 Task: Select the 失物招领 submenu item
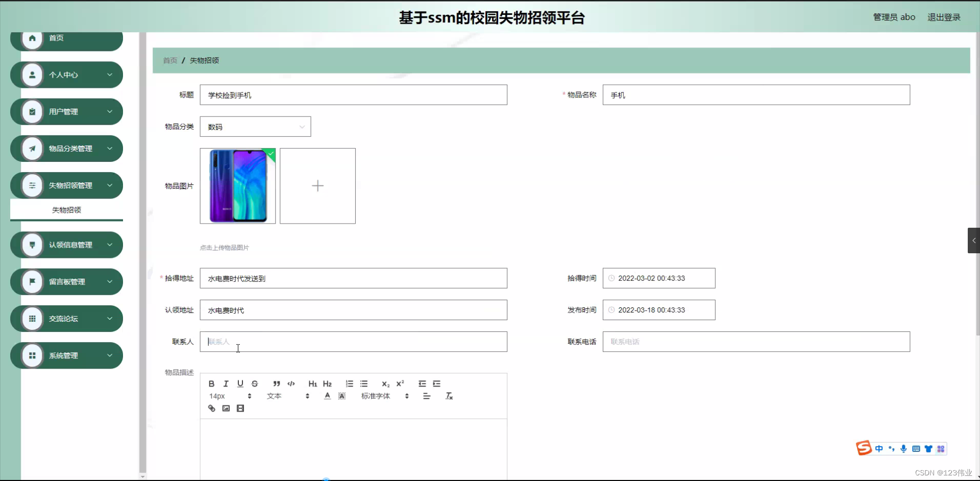pos(66,209)
